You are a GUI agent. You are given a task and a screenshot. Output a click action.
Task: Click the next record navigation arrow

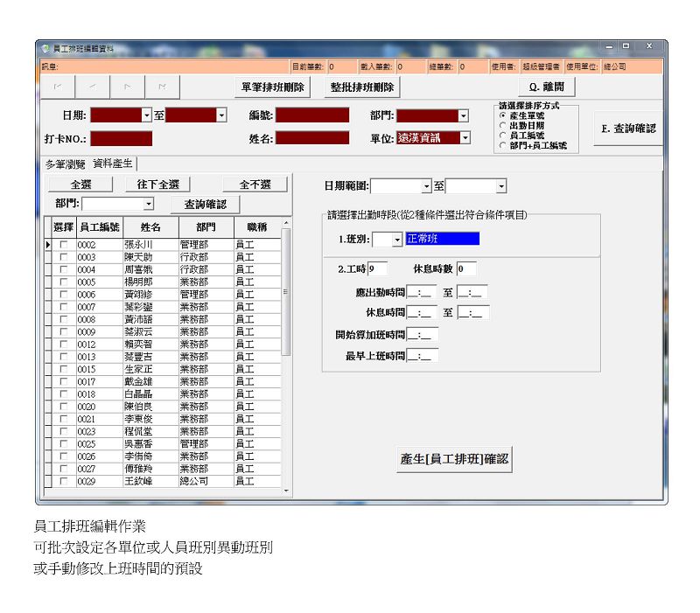(x=128, y=87)
